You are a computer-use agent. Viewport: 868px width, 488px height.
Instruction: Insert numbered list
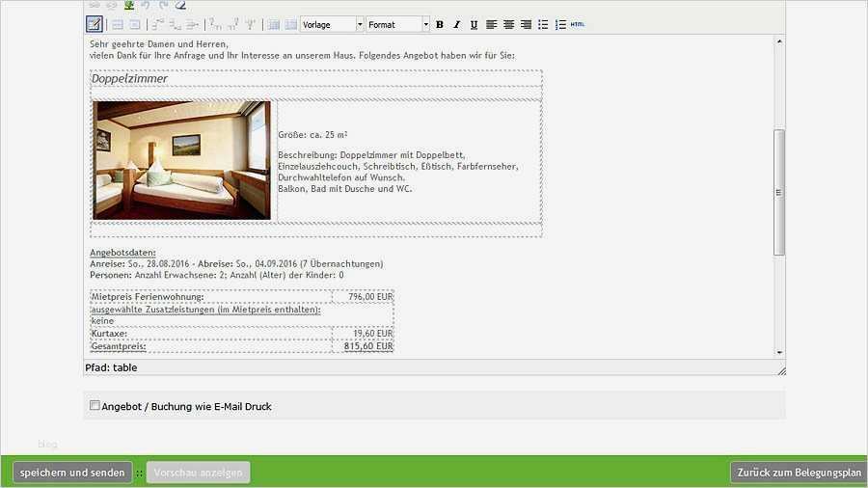[x=560, y=25]
